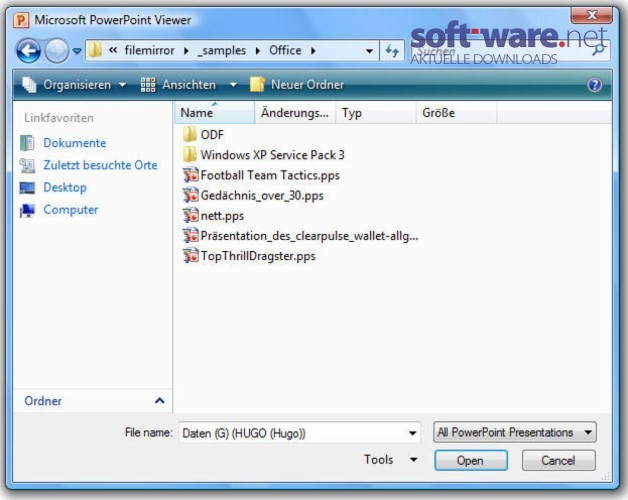Click Gedächnis_over_30.pps file name
This screenshot has height=500, width=628.
coord(262,196)
